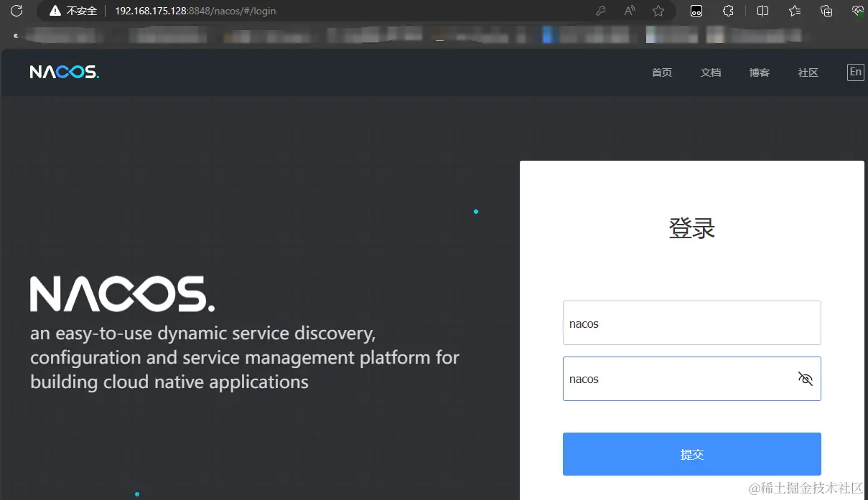The height and width of the screenshot is (500, 868).
Task: Click the address bar URL
Action: click(x=195, y=11)
